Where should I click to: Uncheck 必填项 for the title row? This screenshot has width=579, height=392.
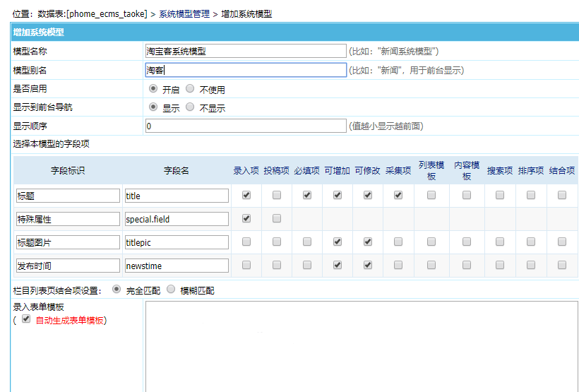(x=307, y=195)
